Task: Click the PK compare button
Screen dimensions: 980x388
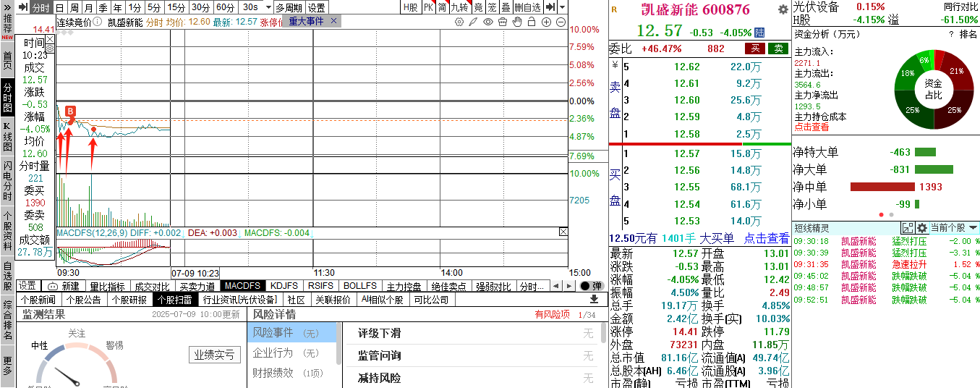Action: click(428, 7)
